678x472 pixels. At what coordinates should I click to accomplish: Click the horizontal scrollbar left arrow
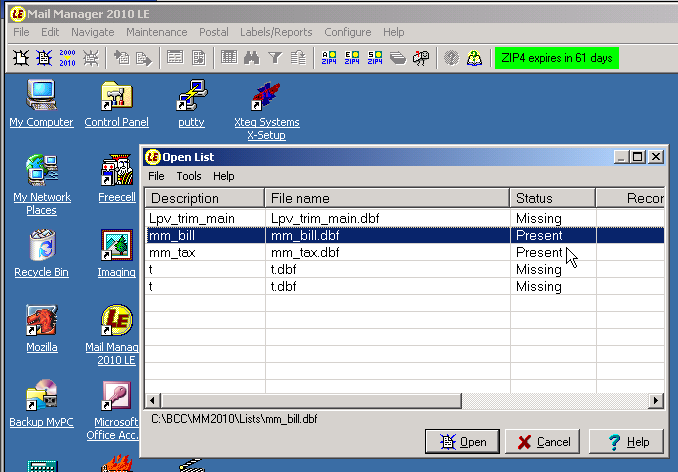tap(152, 401)
